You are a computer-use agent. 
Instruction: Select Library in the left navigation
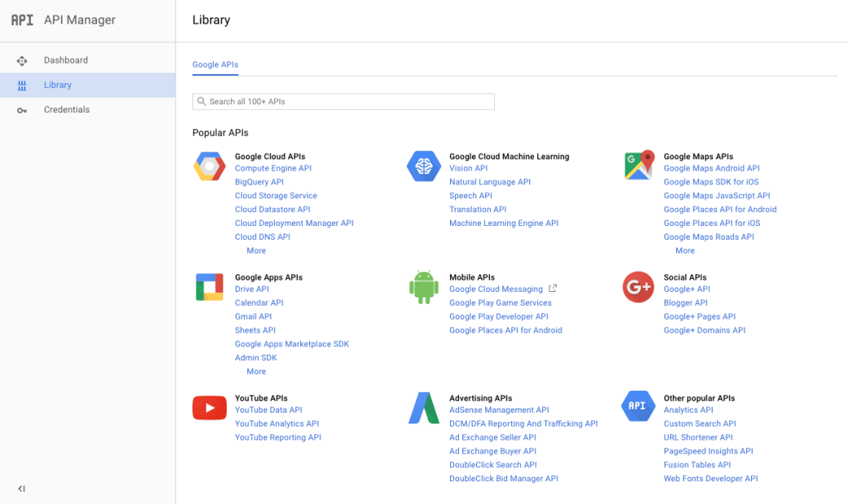pos(57,84)
